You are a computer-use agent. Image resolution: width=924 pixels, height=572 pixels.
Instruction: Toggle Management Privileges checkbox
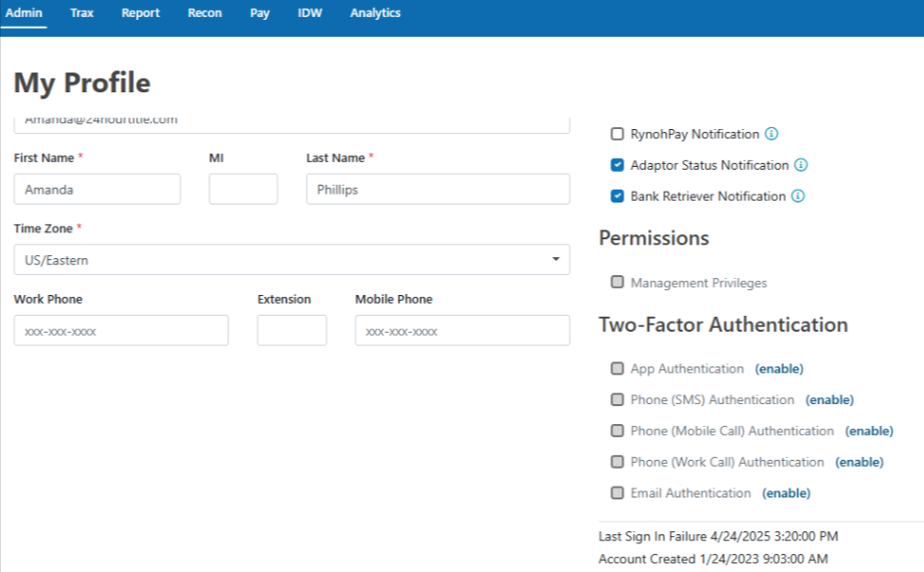click(x=617, y=283)
